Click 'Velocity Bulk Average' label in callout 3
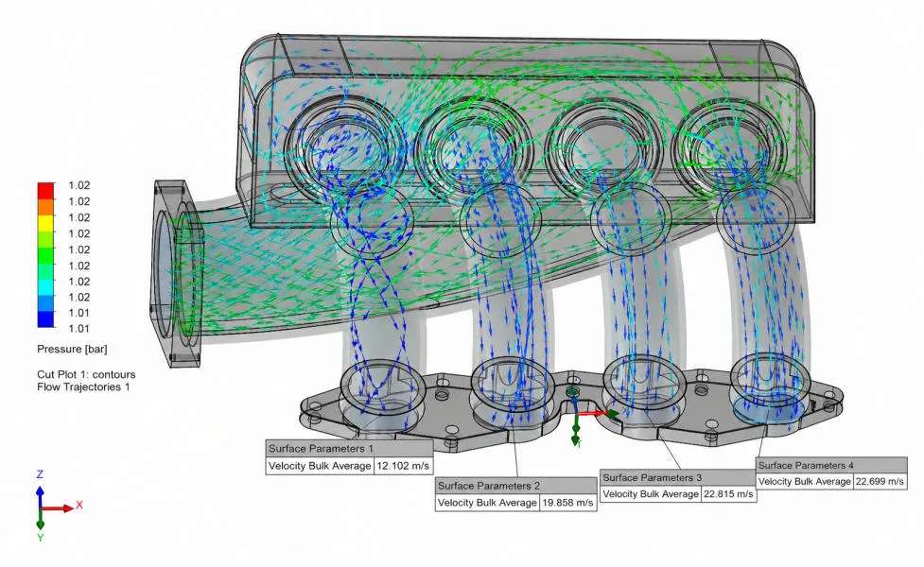The width and height of the screenshot is (924, 567). click(651, 494)
